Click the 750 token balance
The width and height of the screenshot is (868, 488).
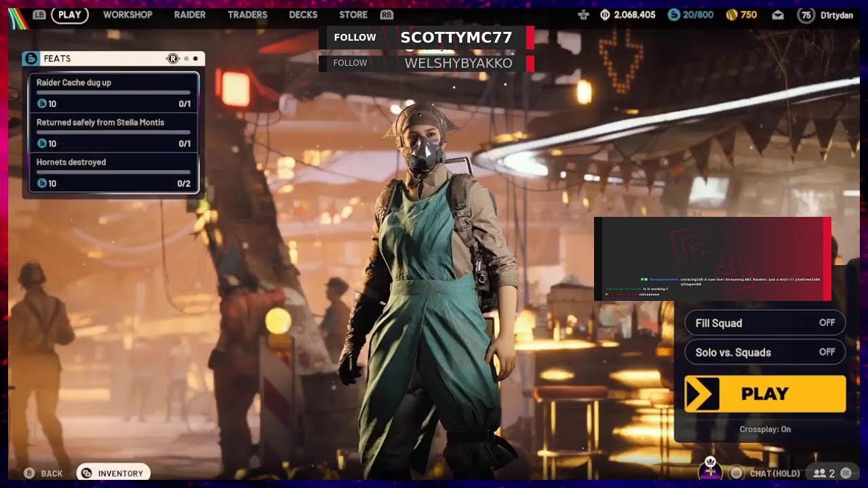[x=749, y=14]
